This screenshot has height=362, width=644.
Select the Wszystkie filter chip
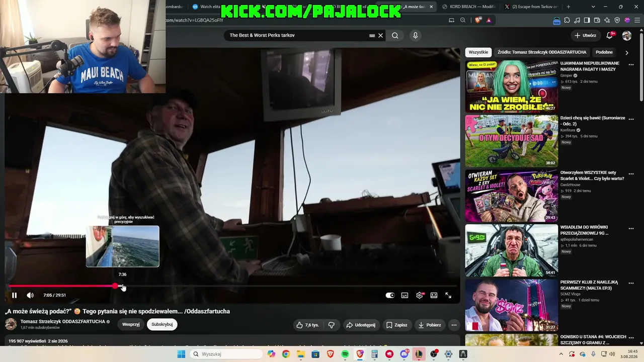pyautogui.click(x=478, y=52)
